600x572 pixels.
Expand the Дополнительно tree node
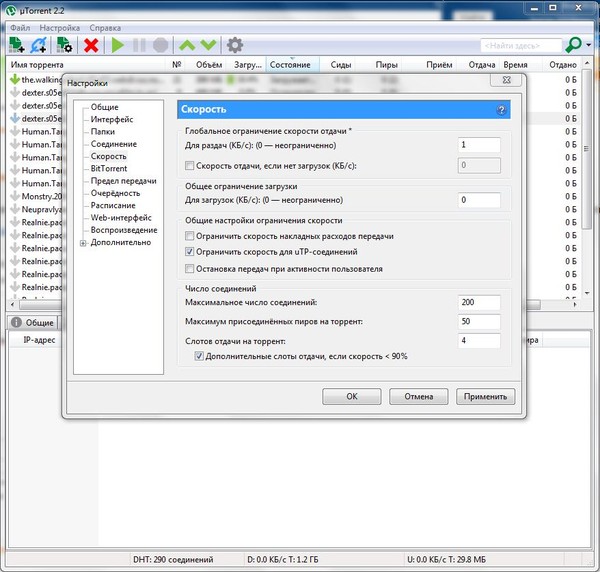point(83,243)
